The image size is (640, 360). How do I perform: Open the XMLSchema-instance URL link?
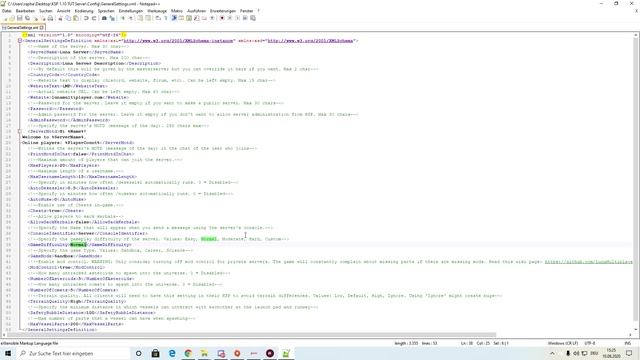coord(178,41)
